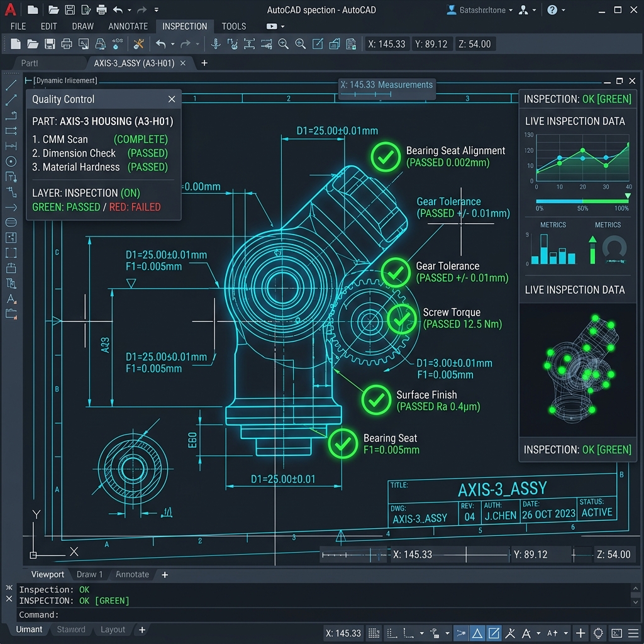This screenshot has height=644, width=644.
Task: Click the inspection progress bar slider
Action: tap(582, 201)
